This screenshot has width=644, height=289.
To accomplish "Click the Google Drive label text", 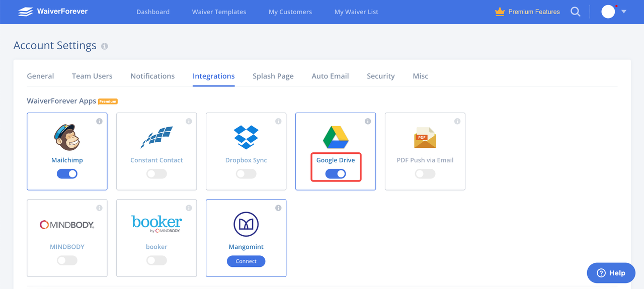I will 336,160.
